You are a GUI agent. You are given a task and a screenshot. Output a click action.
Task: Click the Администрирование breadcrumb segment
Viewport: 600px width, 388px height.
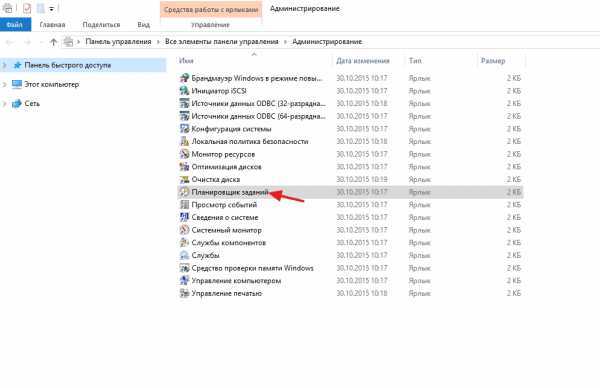click(x=327, y=42)
